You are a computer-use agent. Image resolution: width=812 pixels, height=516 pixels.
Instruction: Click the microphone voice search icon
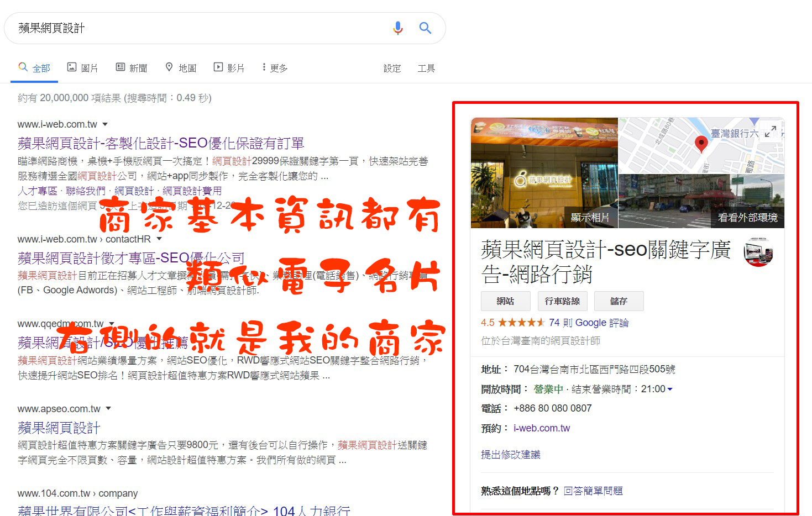(x=397, y=28)
